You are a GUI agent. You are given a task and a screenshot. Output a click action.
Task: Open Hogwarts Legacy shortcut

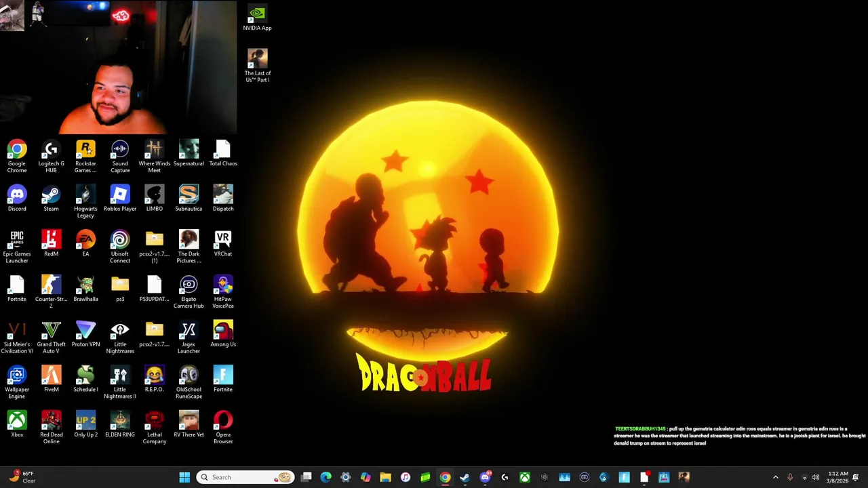tap(85, 202)
